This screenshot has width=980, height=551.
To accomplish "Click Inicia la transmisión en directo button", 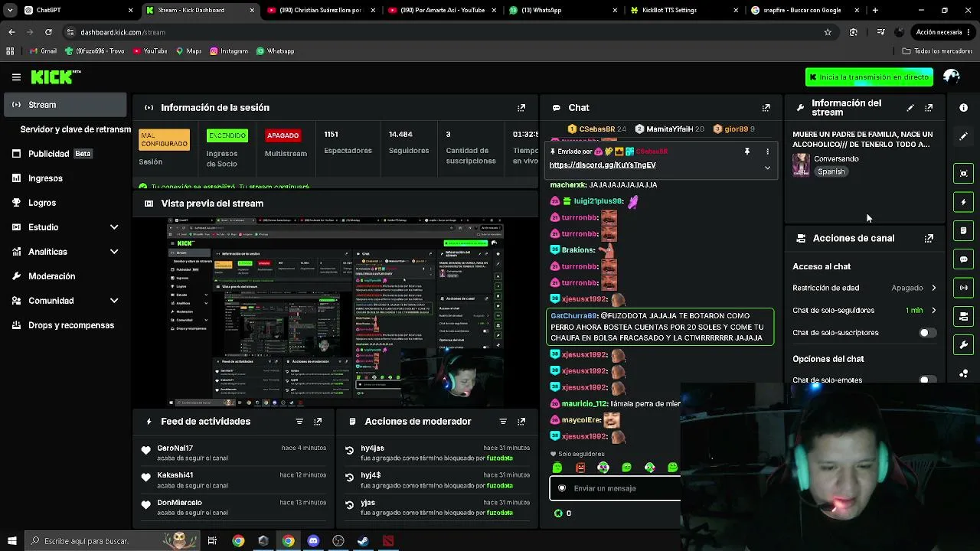I will click(x=869, y=77).
